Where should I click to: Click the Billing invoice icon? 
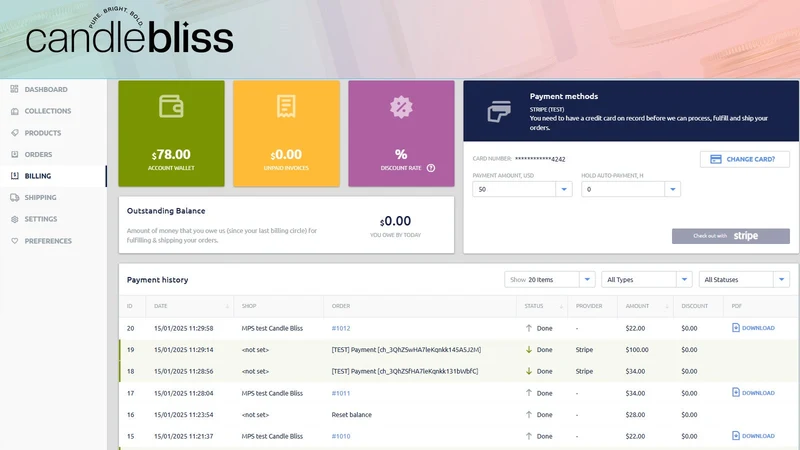[14, 176]
